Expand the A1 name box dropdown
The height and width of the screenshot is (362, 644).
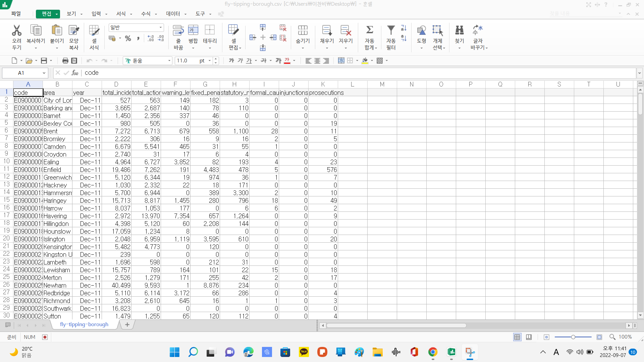coord(44,73)
